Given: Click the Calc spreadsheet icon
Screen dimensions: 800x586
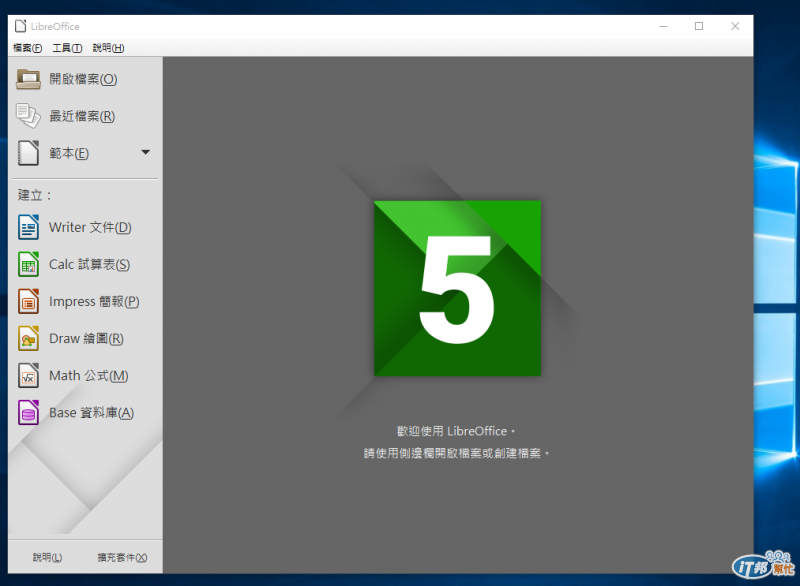Looking at the screenshot, I should tap(28, 264).
